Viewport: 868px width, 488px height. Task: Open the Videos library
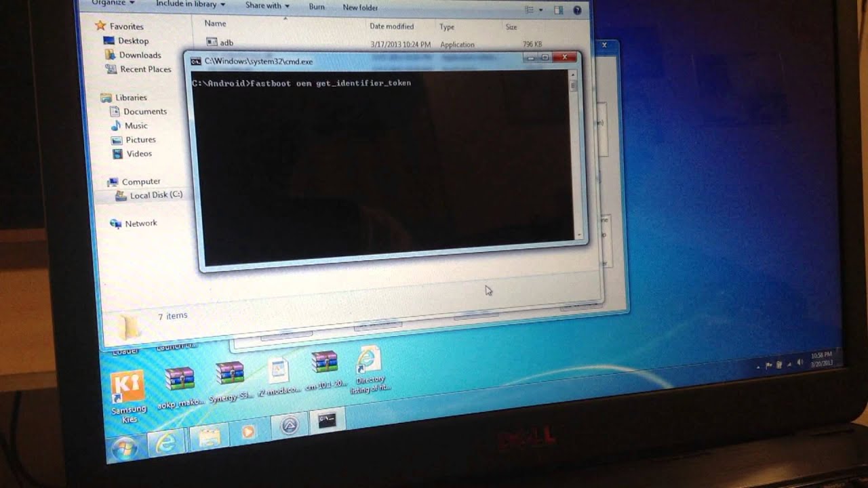[132, 154]
